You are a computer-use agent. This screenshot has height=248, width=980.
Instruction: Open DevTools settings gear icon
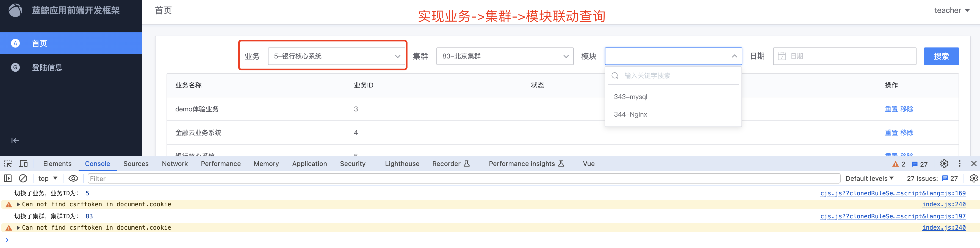pyautogui.click(x=944, y=164)
